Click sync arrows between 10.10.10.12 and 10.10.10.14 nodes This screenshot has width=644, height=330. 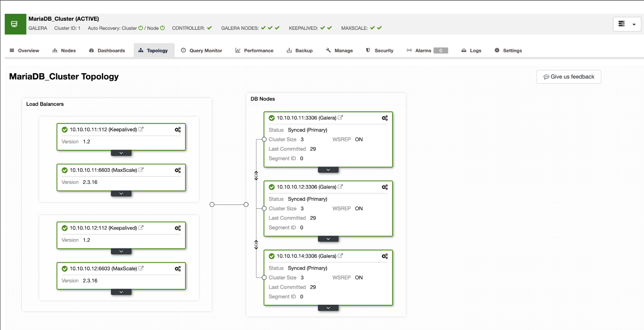click(256, 245)
